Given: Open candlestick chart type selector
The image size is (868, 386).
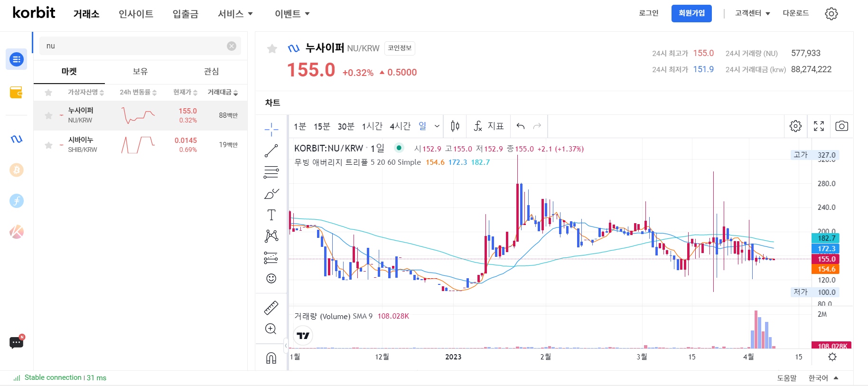Looking at the screenshot, I should point(455,126).
